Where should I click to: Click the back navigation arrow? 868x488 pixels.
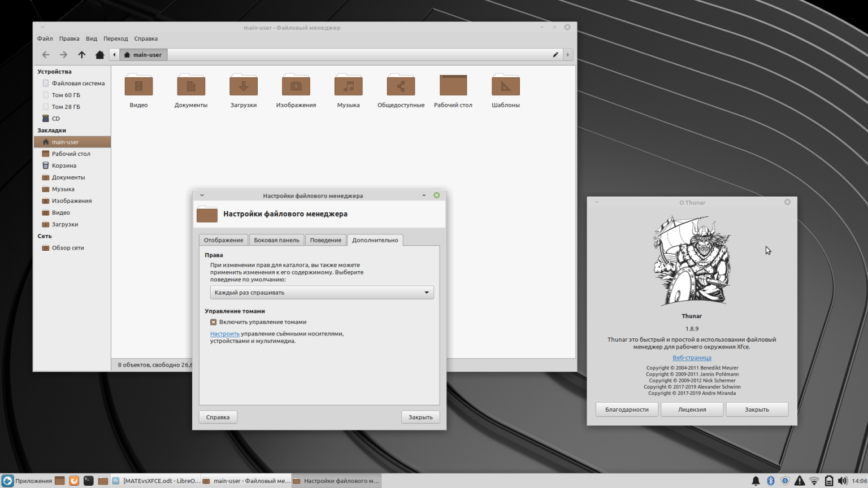coord(45,54)
